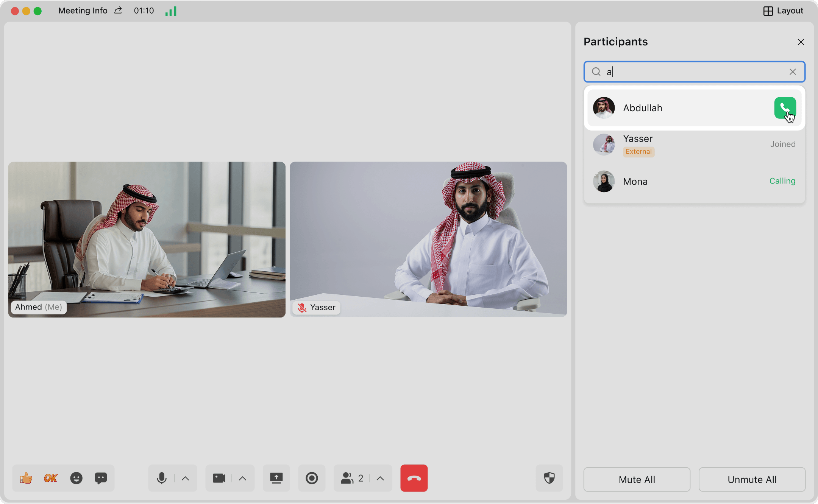Click Unmute All button
The width and height of the screenshot is (818, 504).
point(752,479)
